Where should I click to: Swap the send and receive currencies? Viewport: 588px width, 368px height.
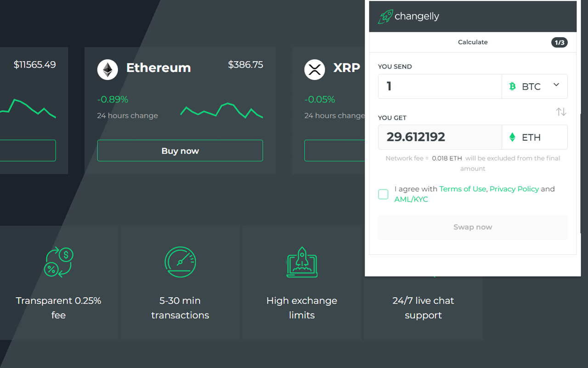(x=561, y=111)
